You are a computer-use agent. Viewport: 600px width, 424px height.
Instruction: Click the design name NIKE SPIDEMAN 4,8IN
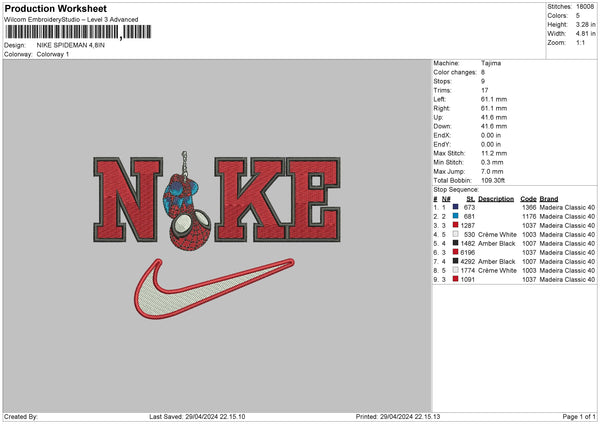(x=68, y=45)
